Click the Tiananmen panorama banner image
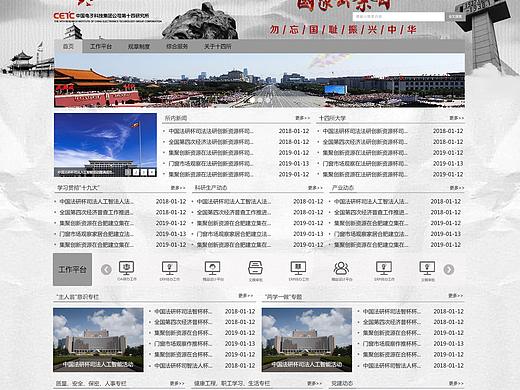The image size is (520, 390). pyautogui.click(x=260, y=80)
